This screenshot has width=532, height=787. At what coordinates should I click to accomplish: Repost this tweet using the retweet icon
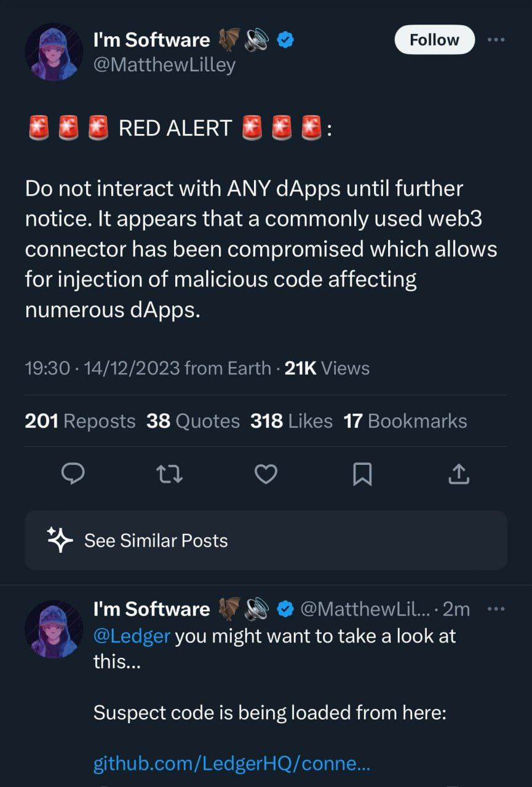(x=170, y=473)
